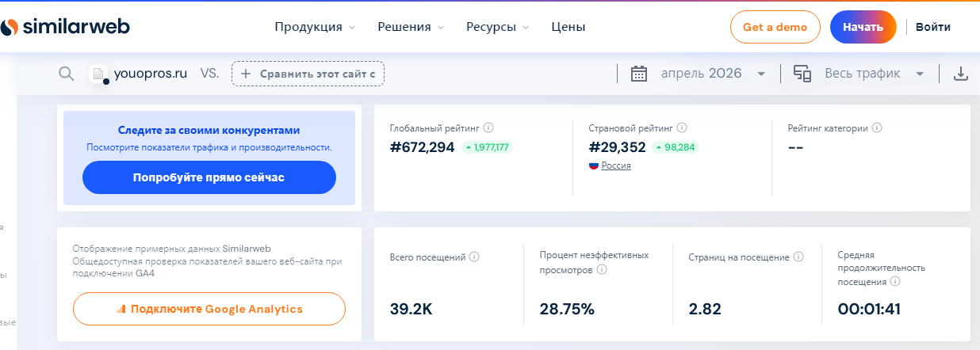This screenshot has width=980, height=350.
Task: Click the rank change badge 98,284
Action: (x=676, y=147)
